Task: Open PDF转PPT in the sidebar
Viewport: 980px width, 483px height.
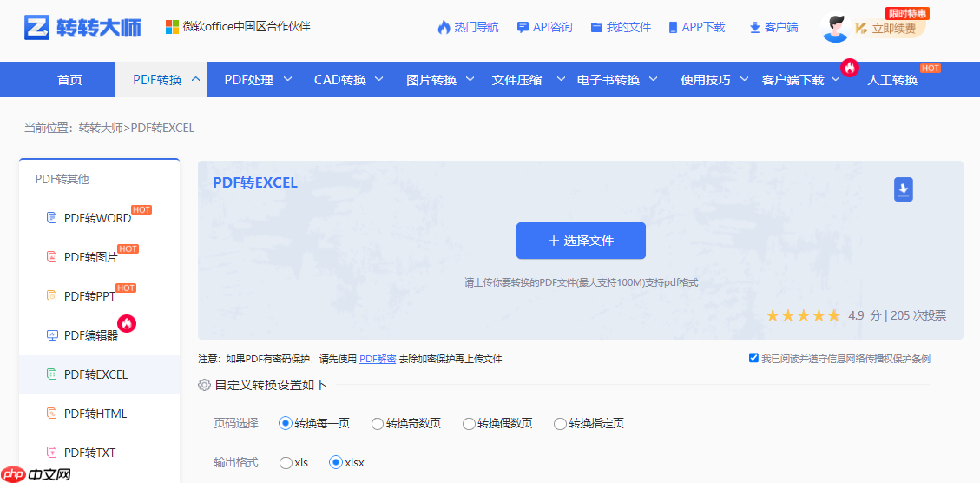Action: 90,296
